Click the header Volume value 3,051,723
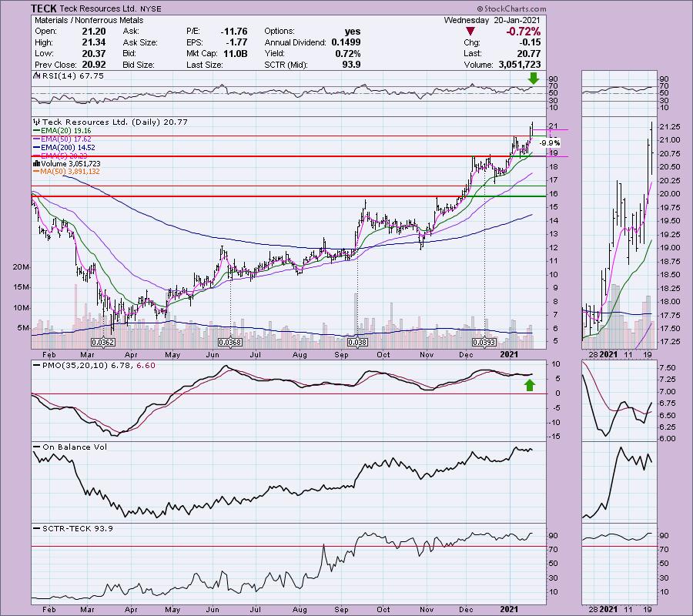Image resolution: width=693 pixels, height=616 pixels. 519,65
